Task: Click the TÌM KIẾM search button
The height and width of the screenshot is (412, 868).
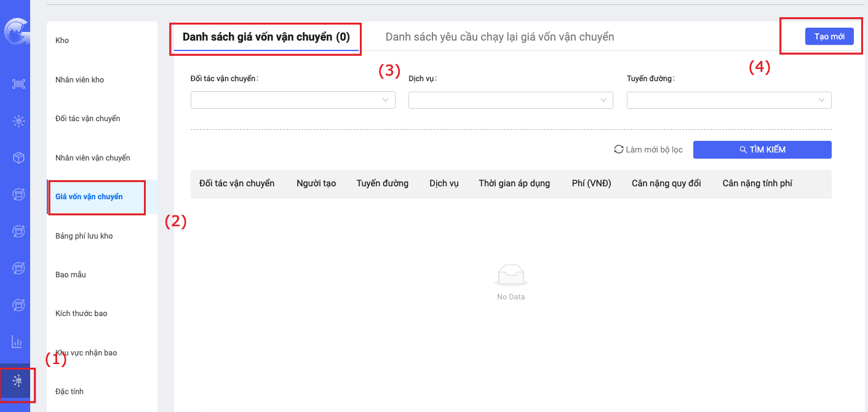Action: (762, 149)
